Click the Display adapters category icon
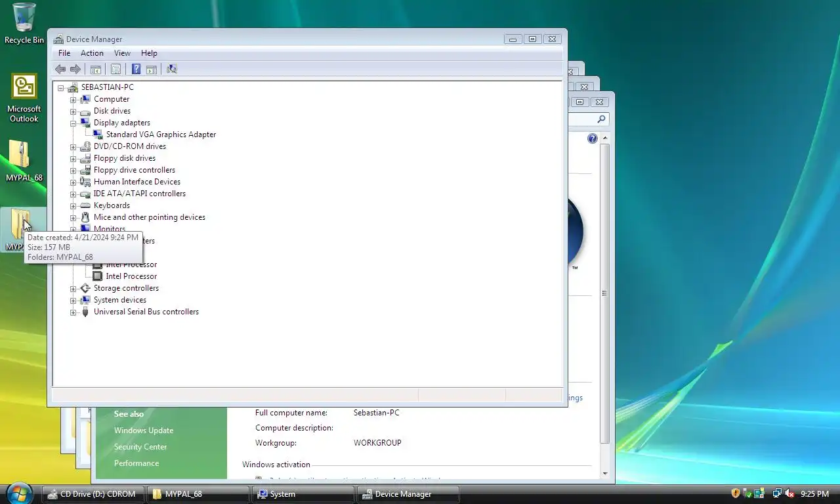Viewport: 840px width, 504px height. tap(85, 123)
